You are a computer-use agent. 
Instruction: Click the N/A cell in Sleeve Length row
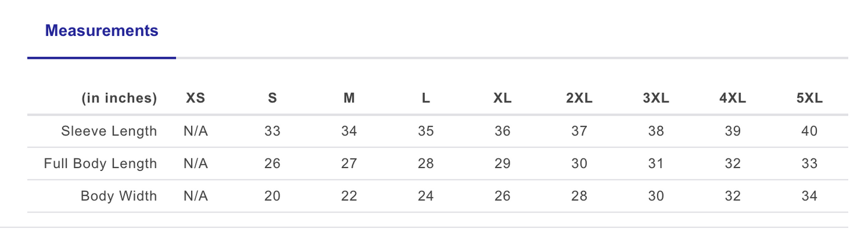(x=195, y=131)
